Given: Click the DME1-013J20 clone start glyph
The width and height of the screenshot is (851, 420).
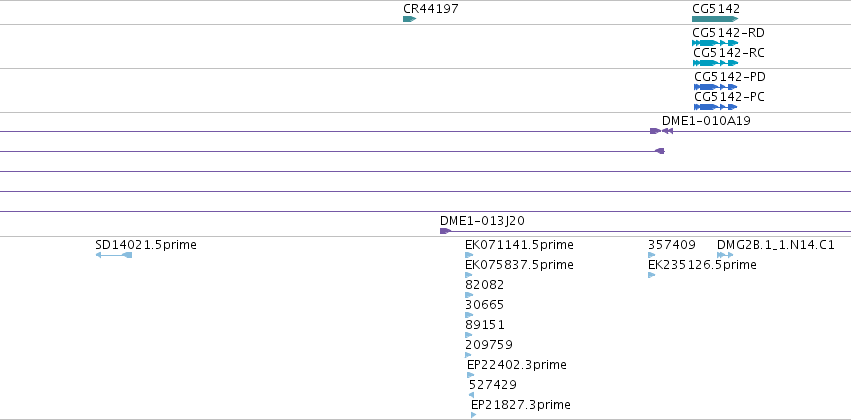Looking at the screenshot, I should click(x=446, y=231).
